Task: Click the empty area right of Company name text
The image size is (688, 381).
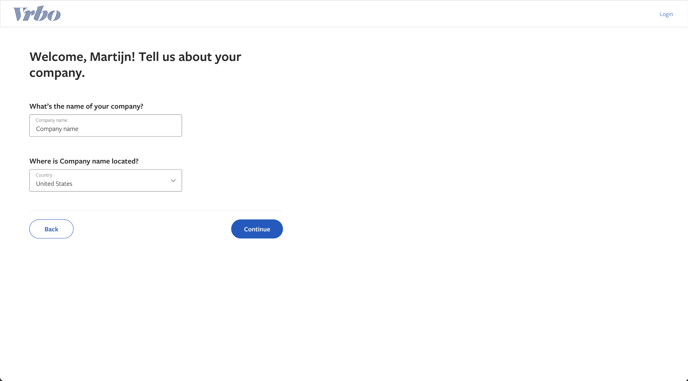Action: pos(129,129)
